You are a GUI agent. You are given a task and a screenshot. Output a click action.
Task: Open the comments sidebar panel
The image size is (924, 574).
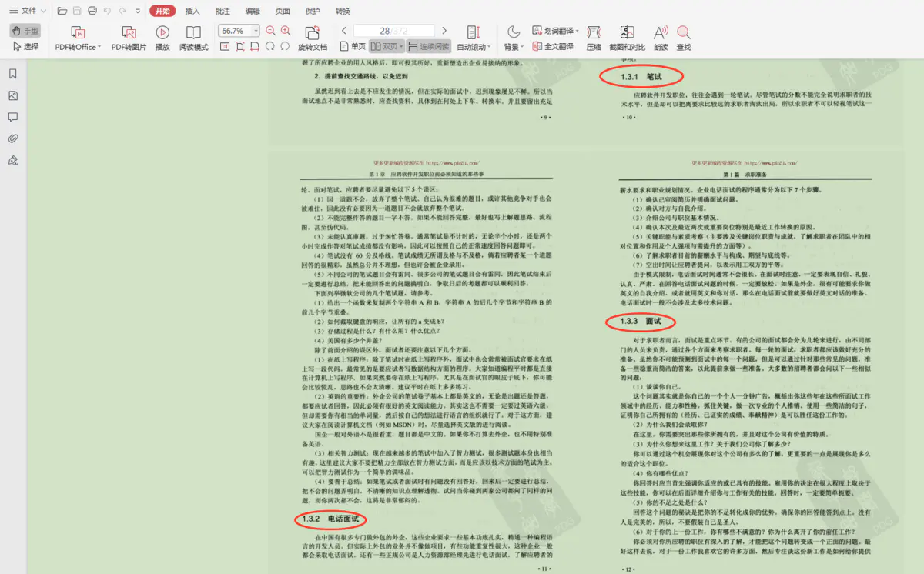(x=13, y=117)
